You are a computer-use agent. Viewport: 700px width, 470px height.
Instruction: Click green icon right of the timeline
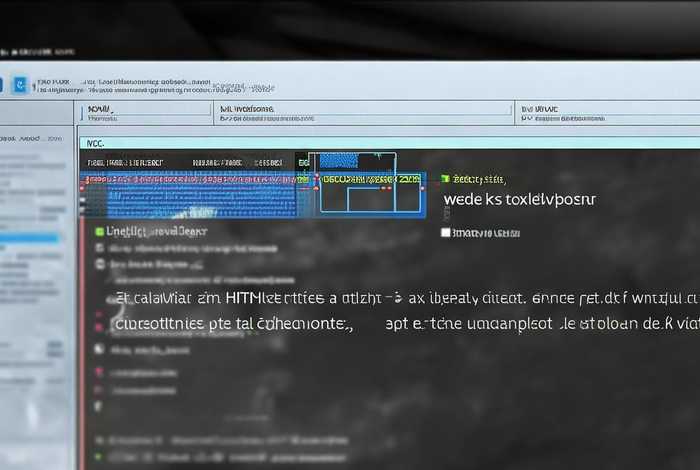pos(445,179)
